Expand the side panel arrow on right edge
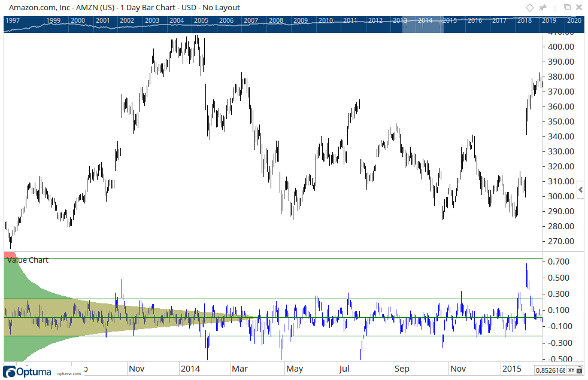This screenshot has width=588, height=380. coord(580,190)
